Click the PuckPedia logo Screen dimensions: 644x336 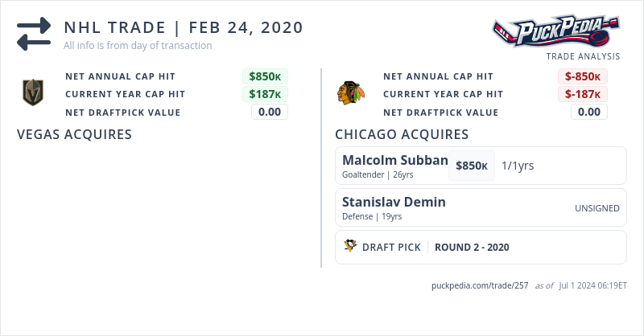(556, 32)
